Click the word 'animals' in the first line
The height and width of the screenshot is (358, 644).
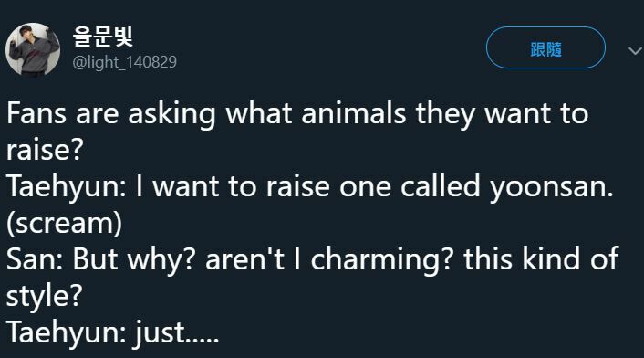(x=354, y=113)
